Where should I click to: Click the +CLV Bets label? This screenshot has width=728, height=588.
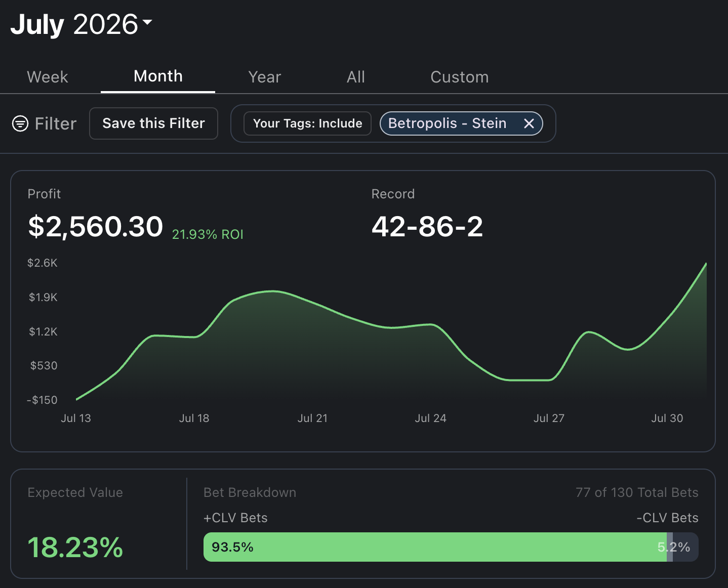point(235,518)
